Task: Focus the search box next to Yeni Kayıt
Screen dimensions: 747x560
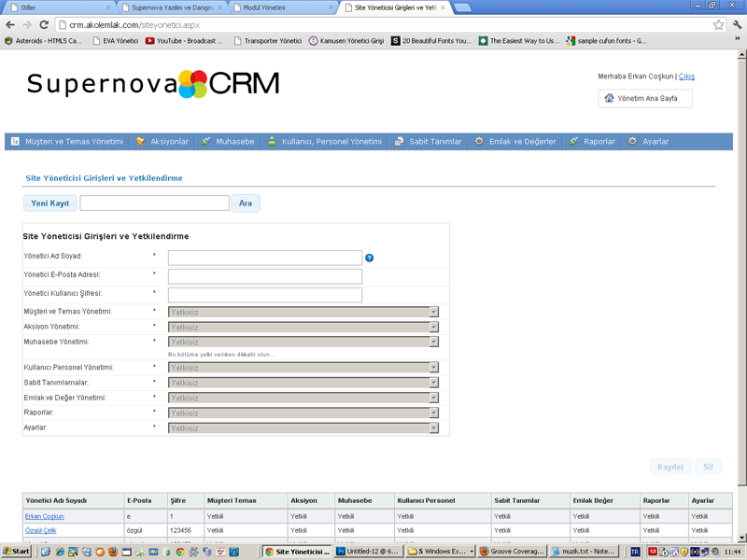Action: pyautogui.click(x=154, y=203)
